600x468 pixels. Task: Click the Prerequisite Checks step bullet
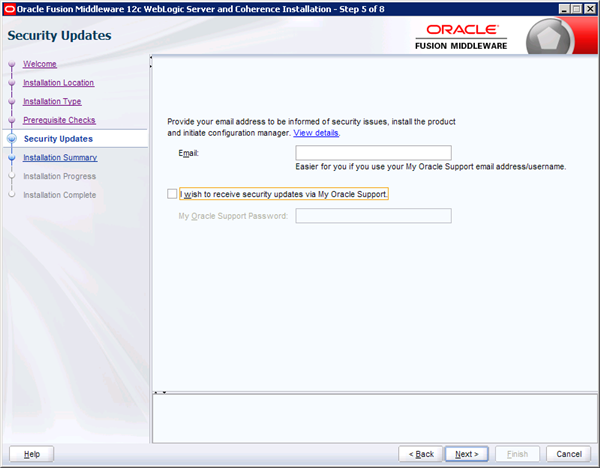(x=12, y=120)
